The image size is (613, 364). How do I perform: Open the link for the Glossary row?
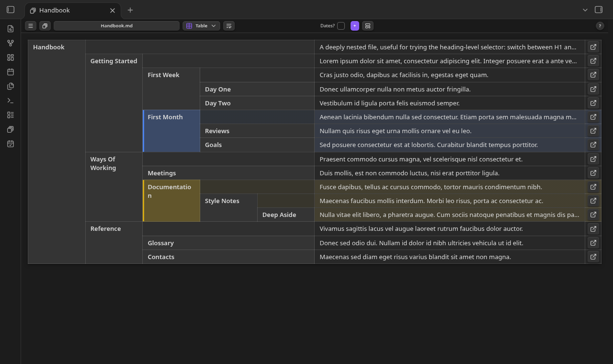coord(593,243)
